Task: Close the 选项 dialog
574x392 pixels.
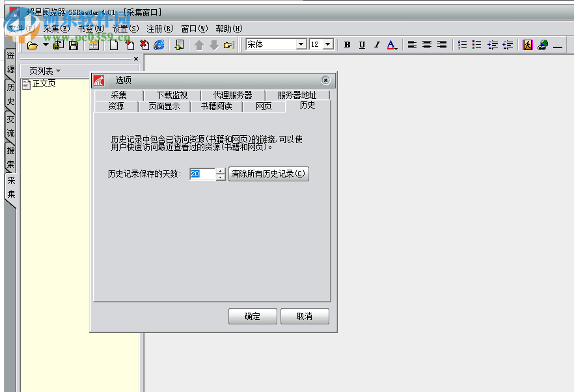Action: tap(325, 80)
